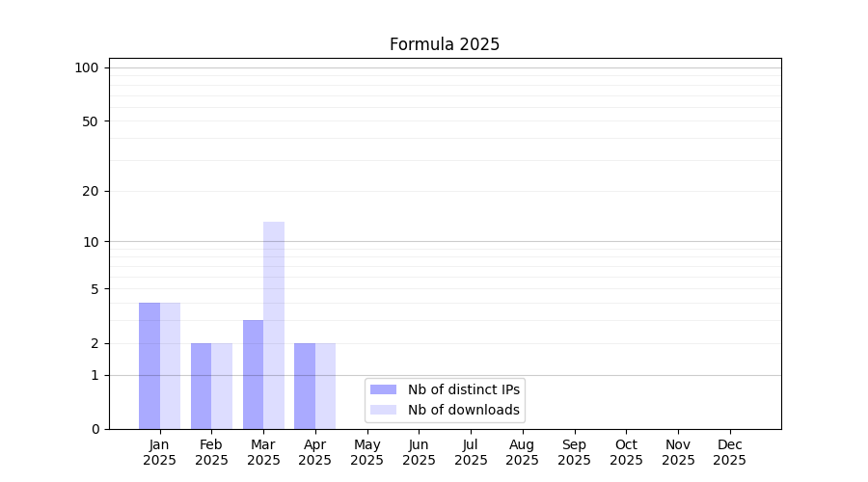Select the 'Nb of downloads' legend label
868x482 pixels.
pyautogui.click(x=464, y=410)
